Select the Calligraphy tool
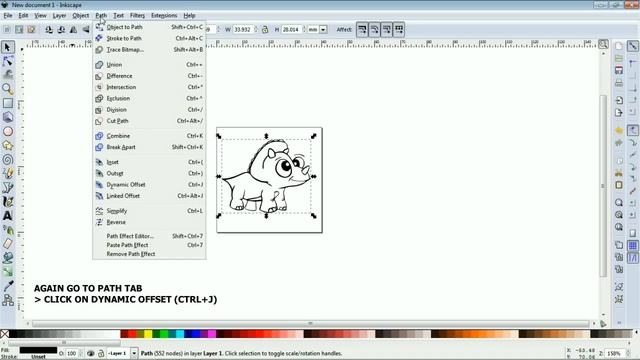Image resolution: width=640 pixels, height=360 pixels. (x=7, y=202)
